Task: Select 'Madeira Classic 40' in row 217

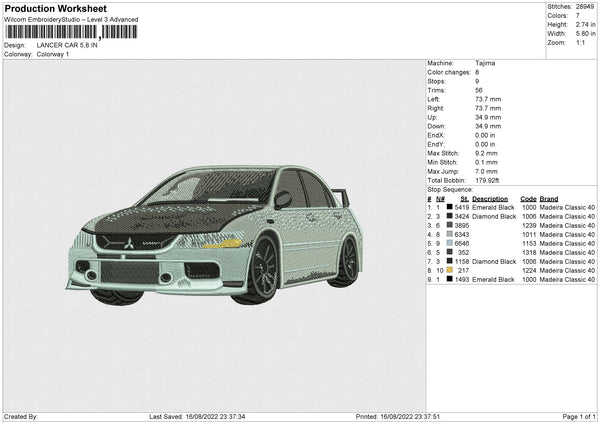Action: pos(567,271)
